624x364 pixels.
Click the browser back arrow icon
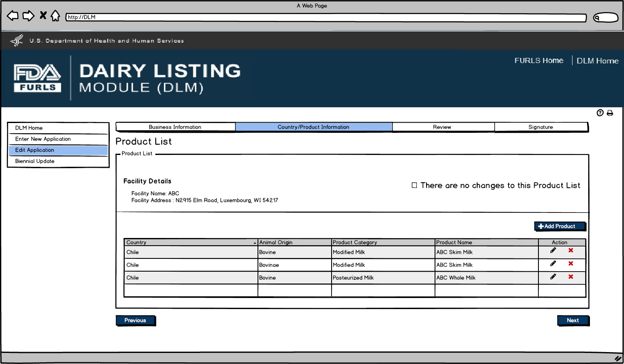pos(13,16)
